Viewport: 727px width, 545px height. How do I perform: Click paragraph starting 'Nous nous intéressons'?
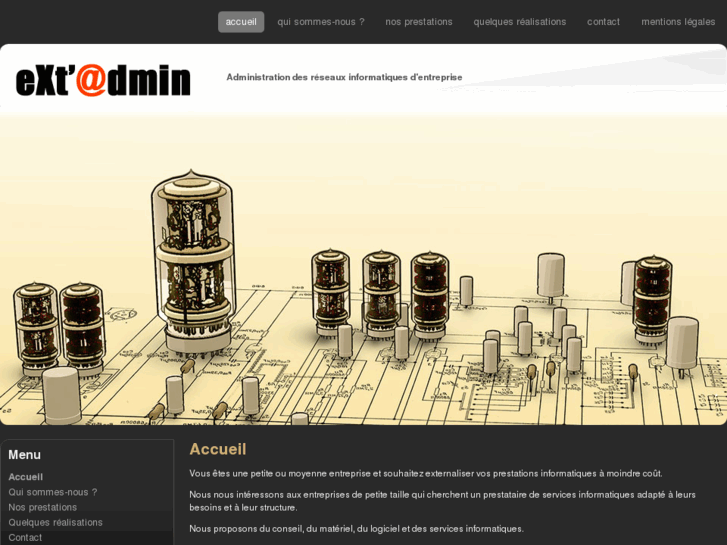click(442, 501)
